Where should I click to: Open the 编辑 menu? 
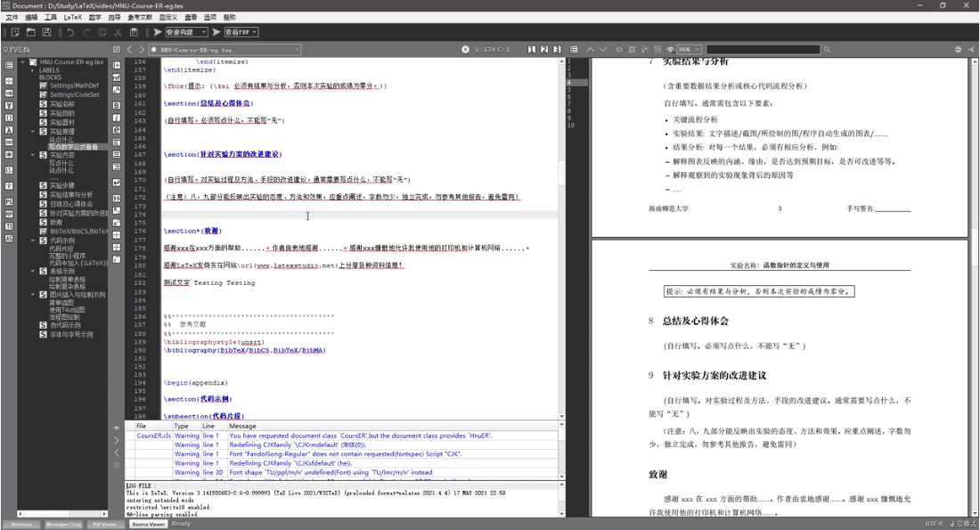click(x=31, y=17)
